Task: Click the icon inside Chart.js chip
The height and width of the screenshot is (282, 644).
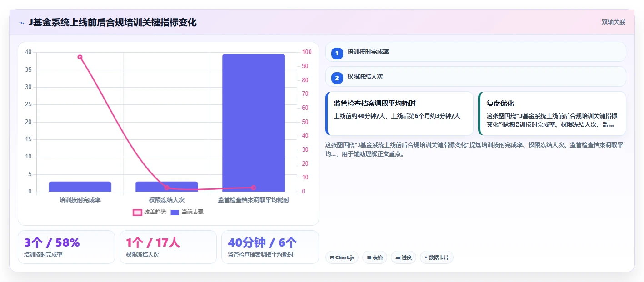Action: click(x=332, y=257)
